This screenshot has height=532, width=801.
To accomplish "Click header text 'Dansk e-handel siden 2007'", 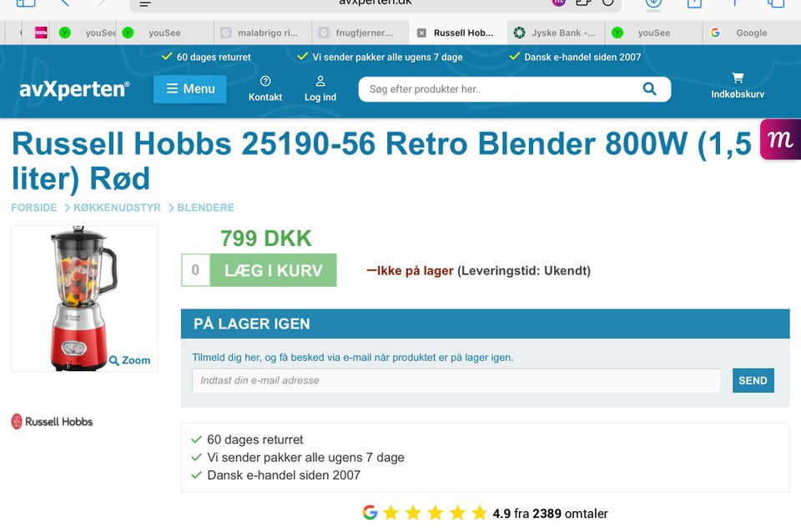I will tap(582, 58).
